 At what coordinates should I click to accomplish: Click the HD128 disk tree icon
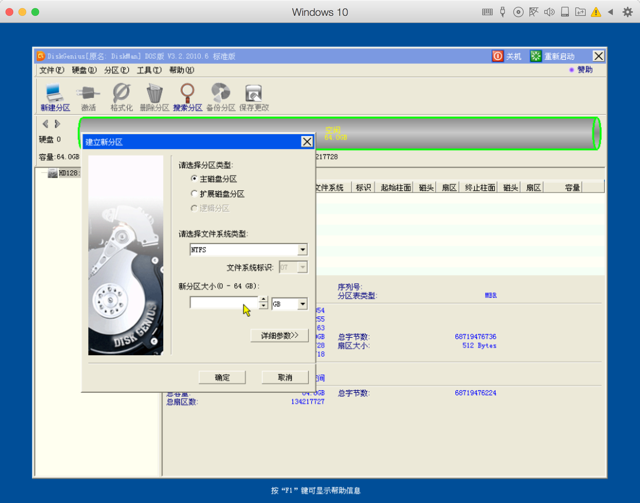(x=52, y=174)
